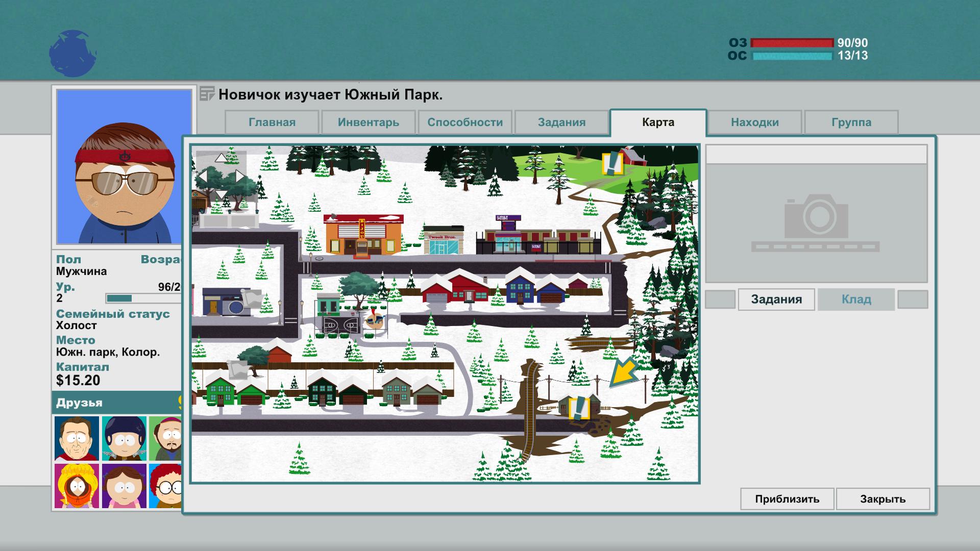980x551 pixels.
Task: Select the photo shop building with camera
Action: (x=226, y=302)
